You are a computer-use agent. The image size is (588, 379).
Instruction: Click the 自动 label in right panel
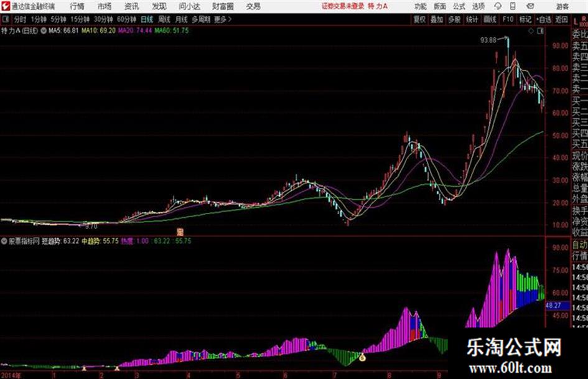(x=580, y=245)
